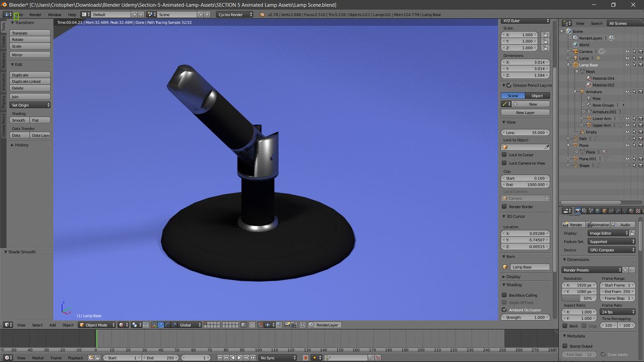This screenshot has height=362, width=644.
Task: Adjust the resolution percentage 50% slider
Action: click(579, 298)
